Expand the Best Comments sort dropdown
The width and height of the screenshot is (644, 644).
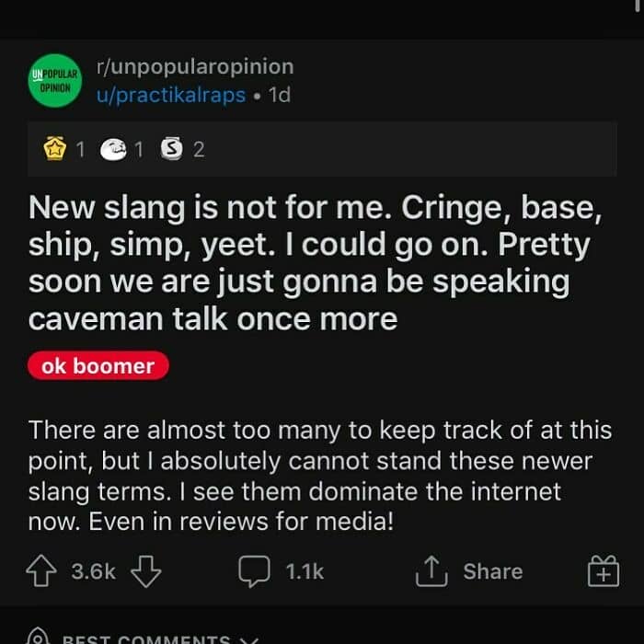pyautogui.click(x=160, y=639)
